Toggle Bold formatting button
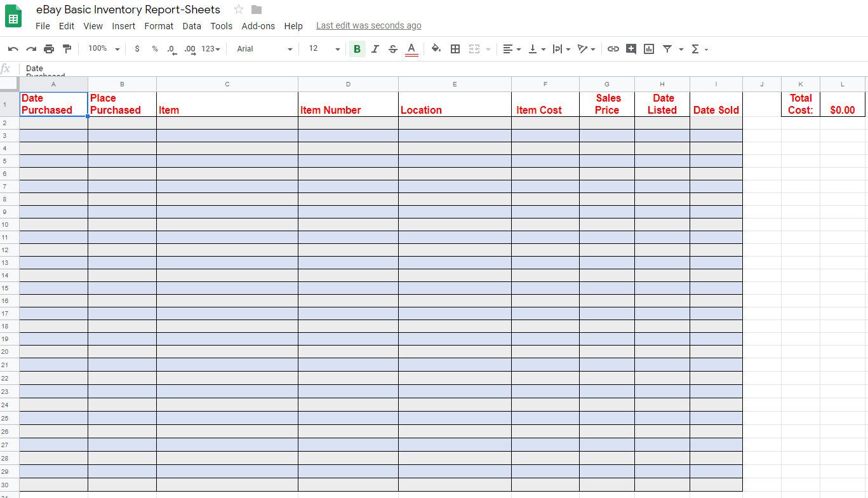 pos(357,49)
